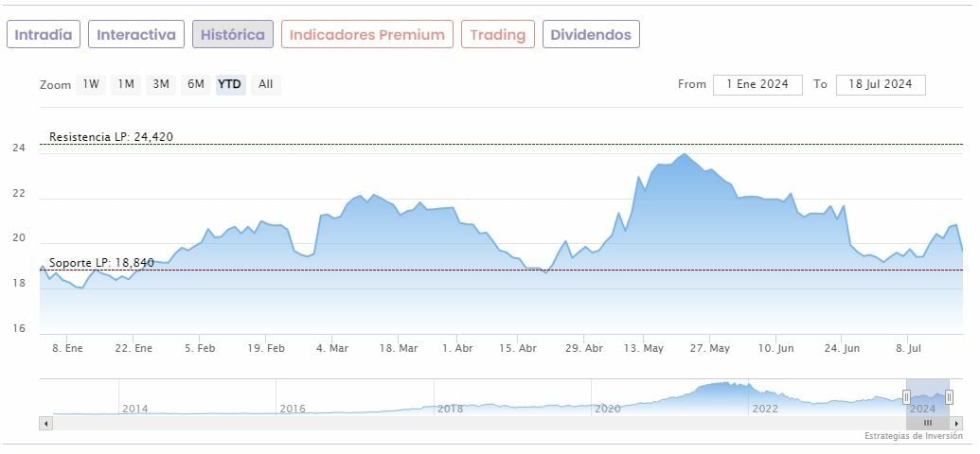Viewport: 980px width, 454px height.
Task: Select the Histórica tab
Action: point(233,35)
